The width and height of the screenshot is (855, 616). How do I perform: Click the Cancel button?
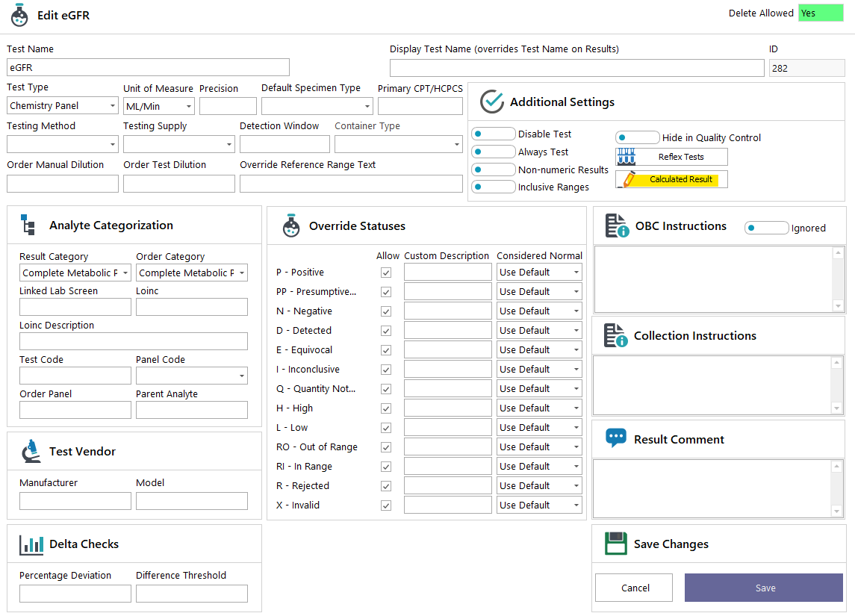[x=634, y=588]
